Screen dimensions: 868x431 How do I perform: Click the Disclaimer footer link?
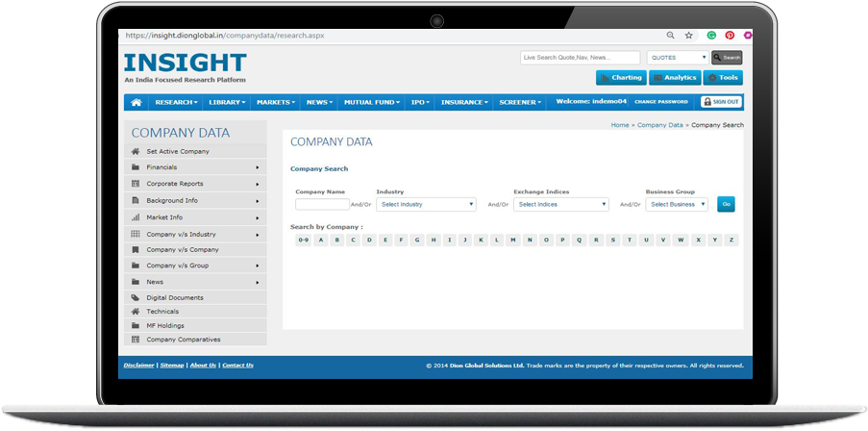point(138,366)
